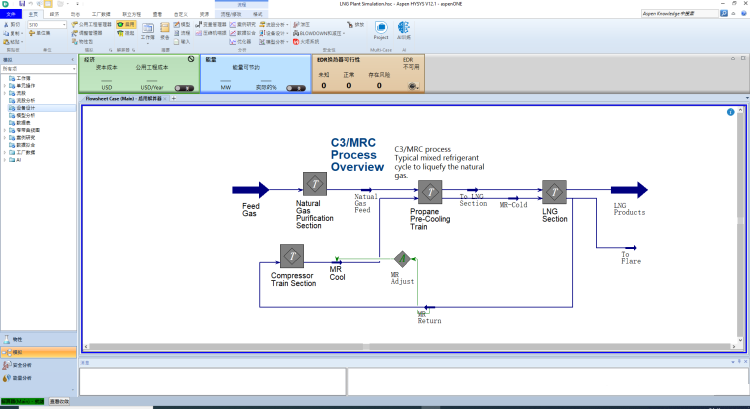Click the Fluid Packages icon in the ribbon
Viewport: 750px width, 409px height.
click(x=75, y=42)
